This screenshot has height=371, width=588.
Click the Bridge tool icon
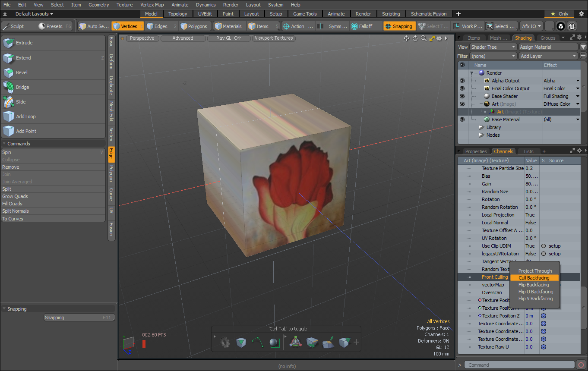click(9, 87)
